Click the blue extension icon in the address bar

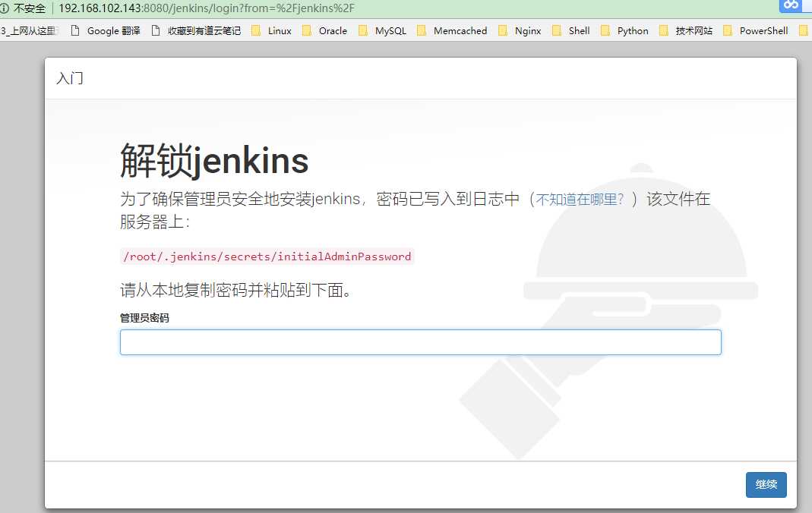(x=791, y=5)
